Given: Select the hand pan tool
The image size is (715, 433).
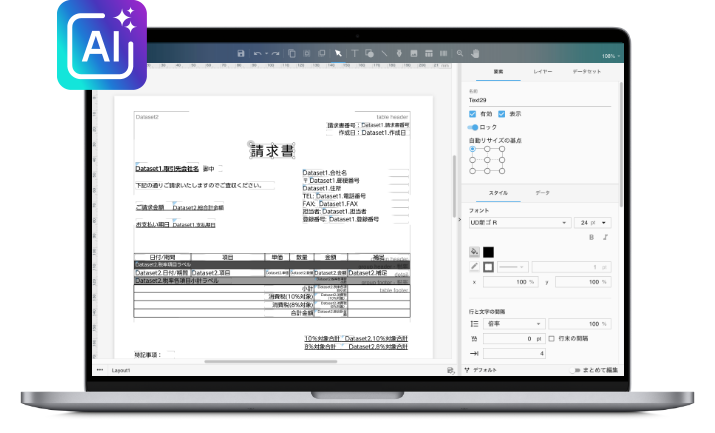Looking at the screenshot, I should [x=399, y=53].
